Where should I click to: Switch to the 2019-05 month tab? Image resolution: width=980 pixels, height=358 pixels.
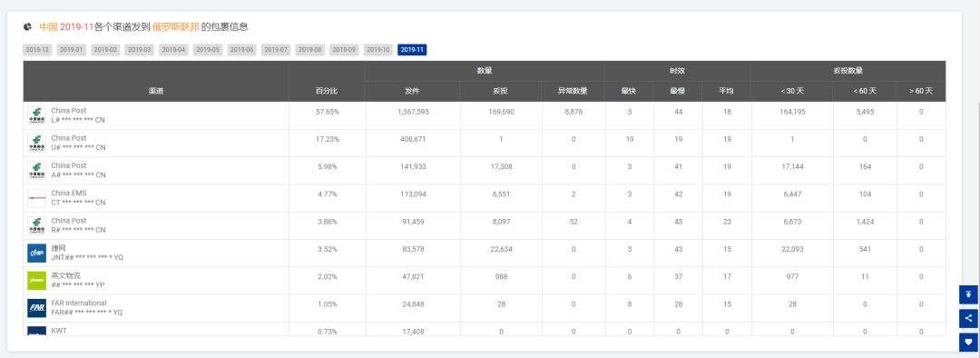(208, 49)
